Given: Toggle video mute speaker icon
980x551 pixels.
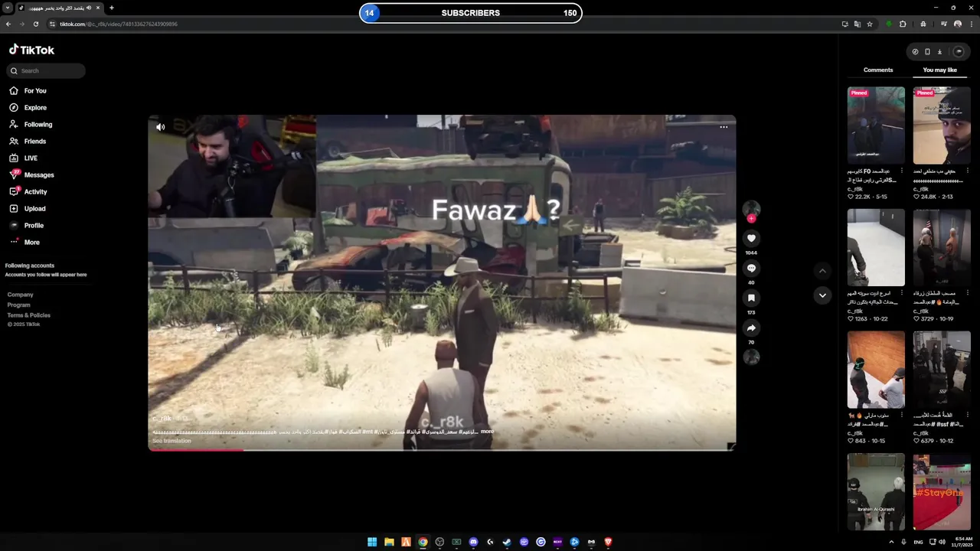Looking at the screenshot, I should click(x=160, y=127).
